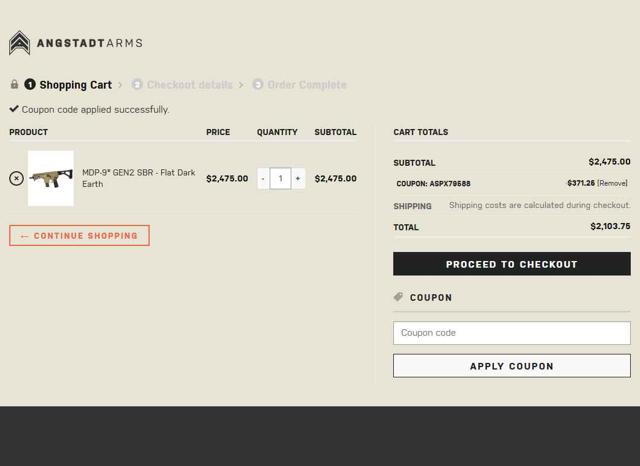Remove the MDP-9 item from the cart
The width and height of the screenshot is (640, 466).
pyautogui.click(x=16, y=178)
